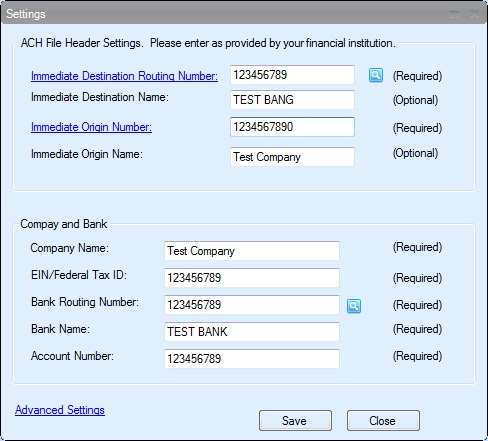Screen dimensions: 488x441
Task: Open the Immediate Origin Number link
Action: (x=91, y=127)
